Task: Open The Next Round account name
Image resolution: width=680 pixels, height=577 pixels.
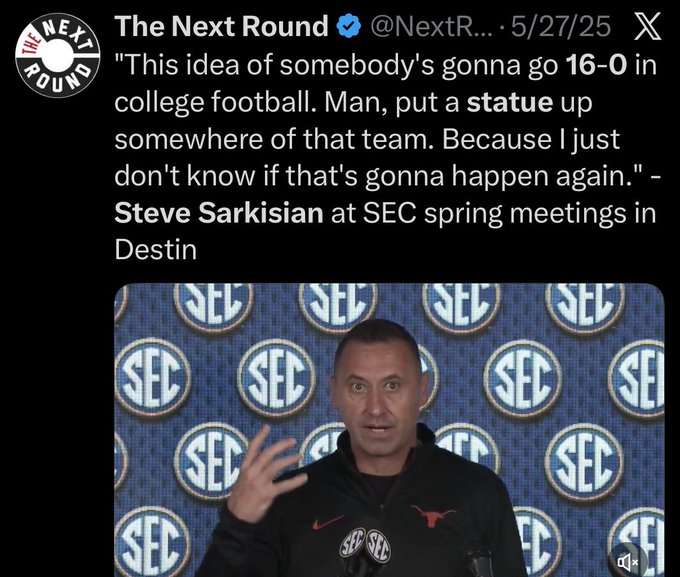Action: pos(221,26)
